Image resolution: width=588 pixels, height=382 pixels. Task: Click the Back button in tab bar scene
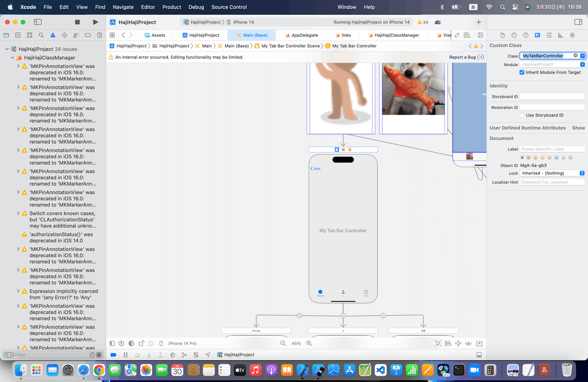pos(316,169)
